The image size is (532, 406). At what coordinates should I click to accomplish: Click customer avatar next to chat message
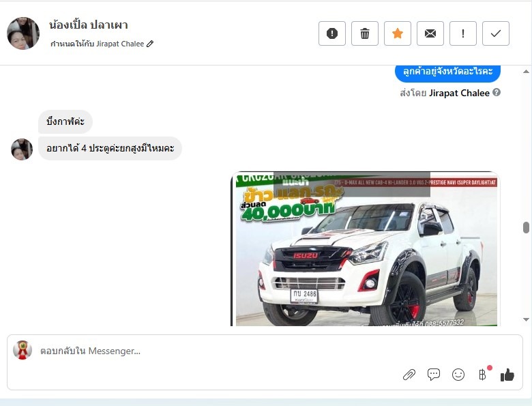coord(22,149)
